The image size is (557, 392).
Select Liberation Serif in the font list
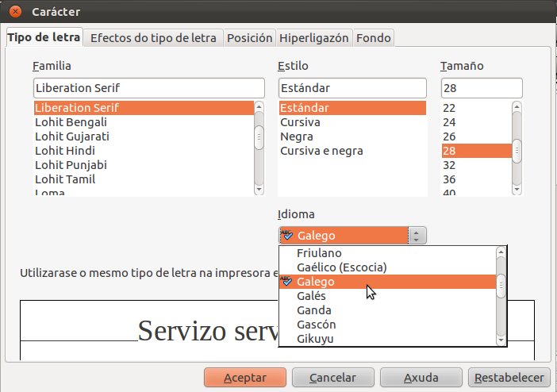[x=144, y=108]
